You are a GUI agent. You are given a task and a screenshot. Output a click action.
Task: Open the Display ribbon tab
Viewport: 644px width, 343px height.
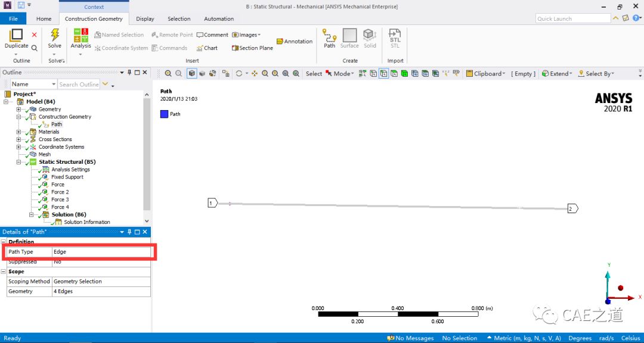pyautogui.click(x=145, y=19)
